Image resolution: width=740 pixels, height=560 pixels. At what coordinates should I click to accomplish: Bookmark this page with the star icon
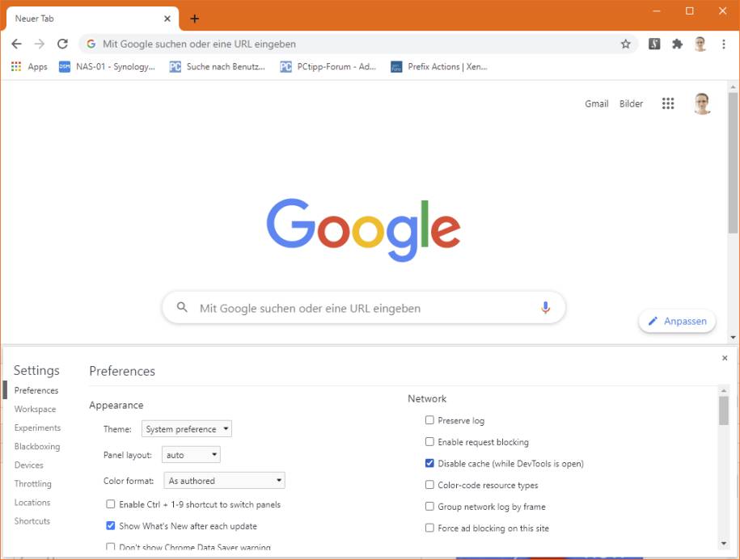[625, 44]
